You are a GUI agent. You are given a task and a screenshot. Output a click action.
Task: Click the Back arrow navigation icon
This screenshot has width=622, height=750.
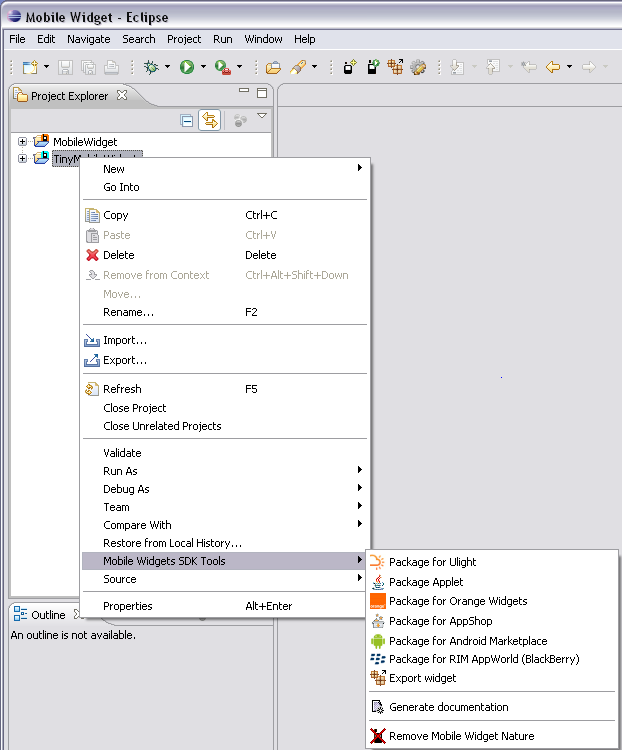pos(553,67)
